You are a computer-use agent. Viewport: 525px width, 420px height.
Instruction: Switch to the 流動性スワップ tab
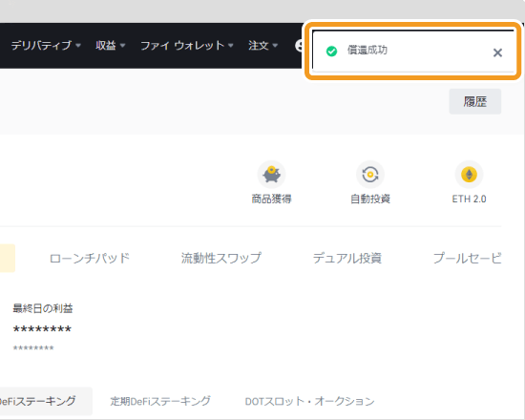pyautogui.click(x=221, y=259)
